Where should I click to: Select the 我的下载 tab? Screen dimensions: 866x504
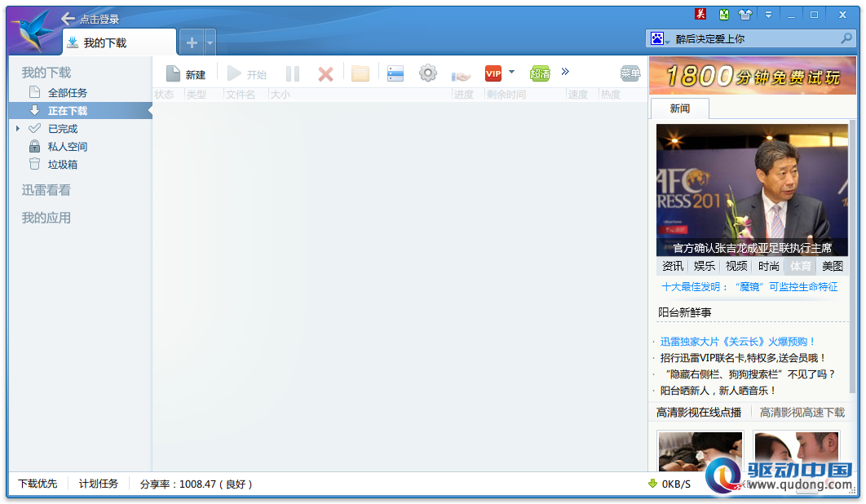tap(120, 42)
